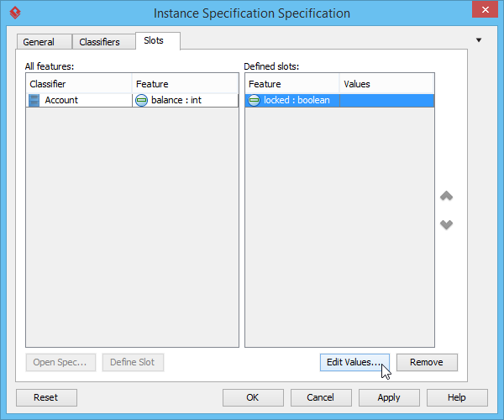
Task: Apply the current changes
Action: tap(389, 397)
